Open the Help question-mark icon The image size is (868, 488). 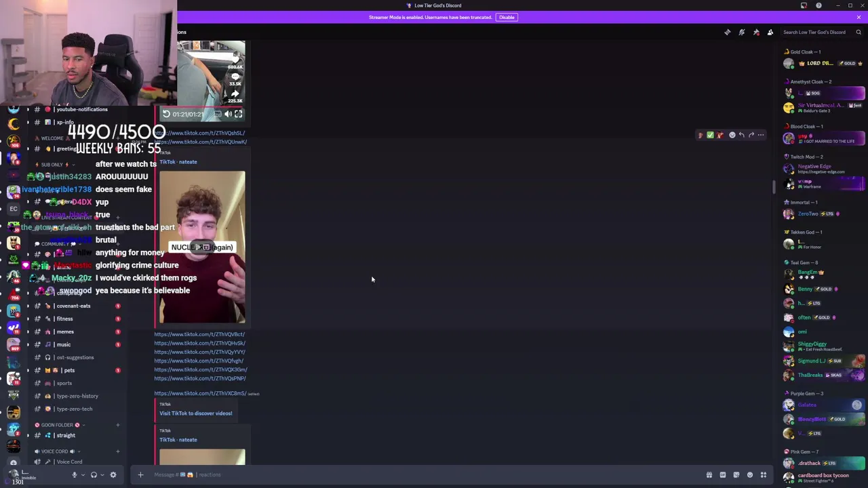click(x=818, y=5)
